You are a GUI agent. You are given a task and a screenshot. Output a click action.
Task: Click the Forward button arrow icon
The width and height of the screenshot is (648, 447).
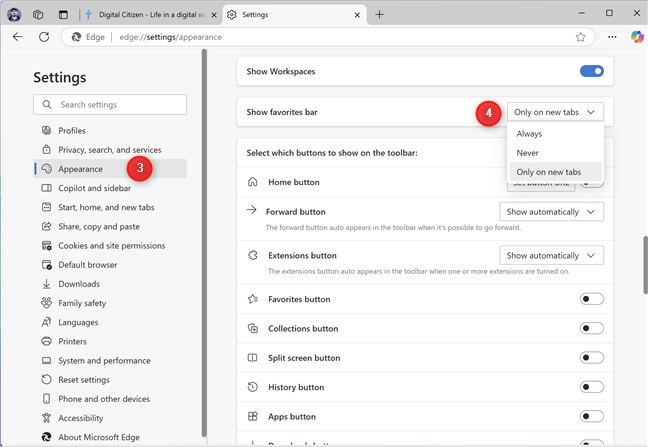pos(252,210)
